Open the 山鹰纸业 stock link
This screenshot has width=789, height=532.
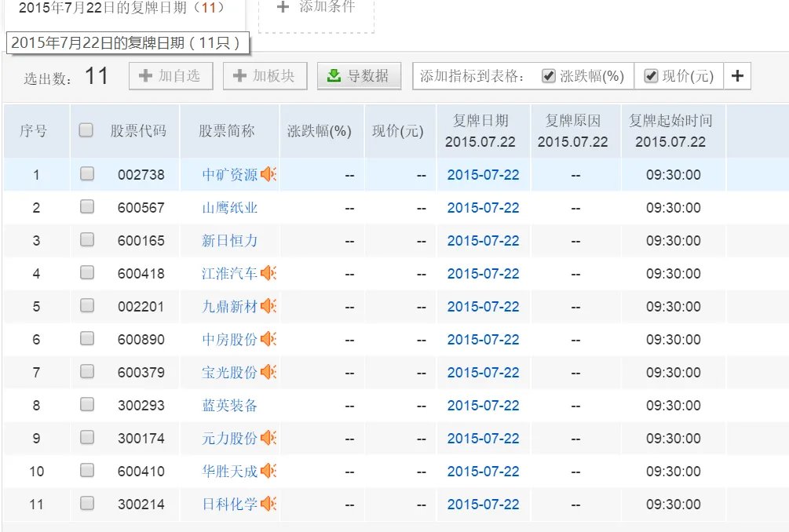(229, 208)
